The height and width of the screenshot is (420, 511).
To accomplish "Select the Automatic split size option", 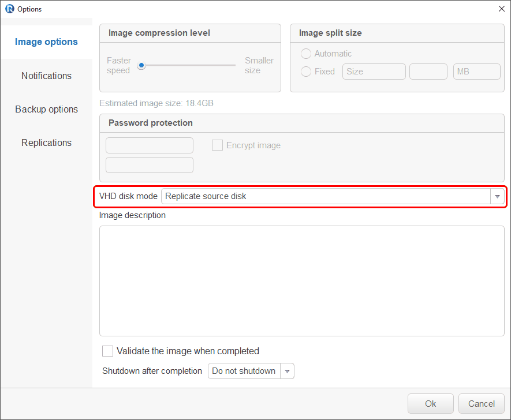I will [305, 54].
